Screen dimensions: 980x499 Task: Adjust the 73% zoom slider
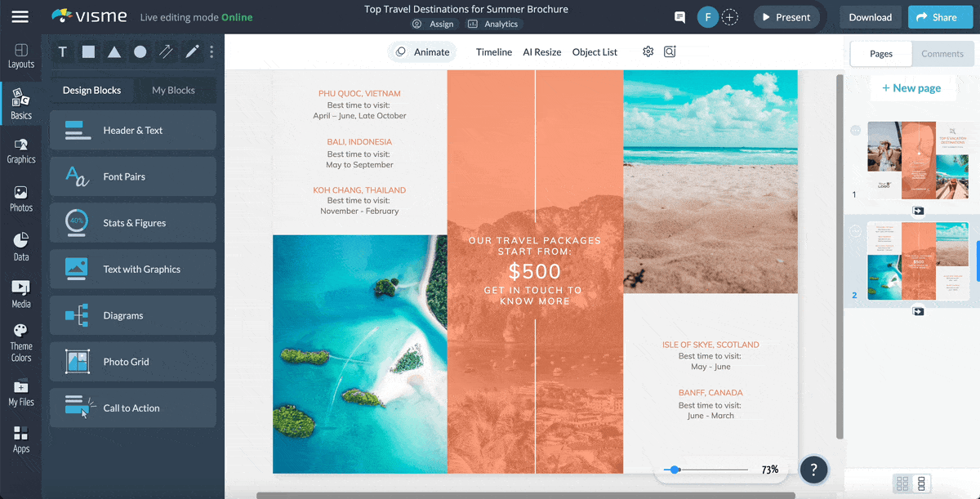pos(675,470)
